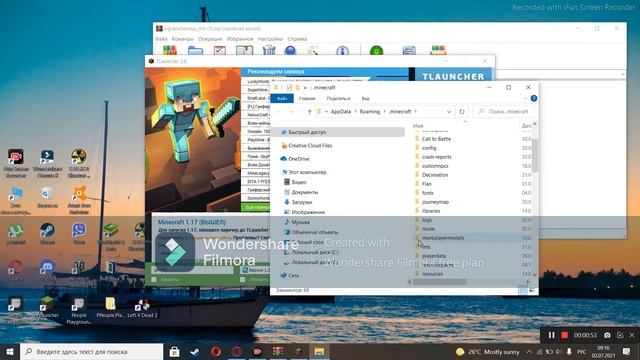The width and height of the screenshot is (640, 360).
Task: Click the Roaming breadcrumb in address bar
Action: point(369,111)
